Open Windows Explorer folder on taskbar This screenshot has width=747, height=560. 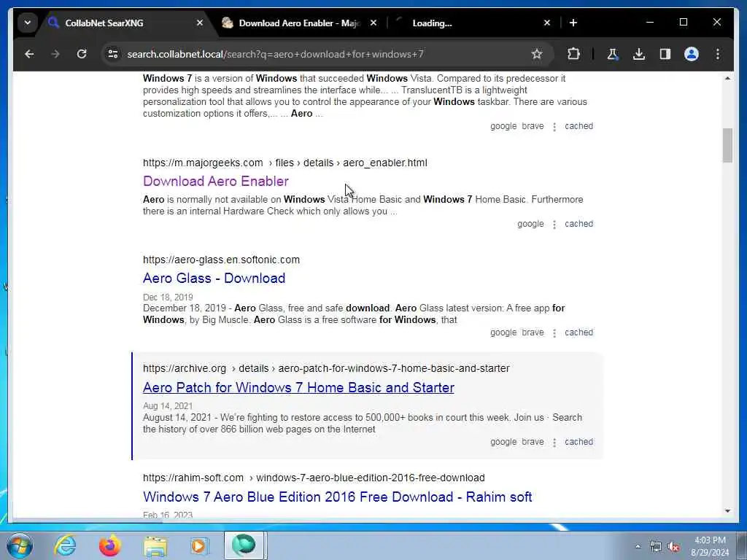pyautogui.click(x=156, y=545)
